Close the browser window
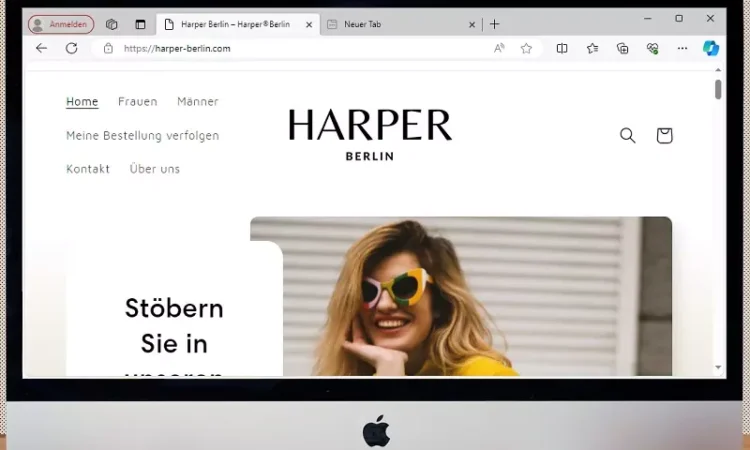Image resolution: width=750 pixels, height=450 pixels. click(710, 19)
